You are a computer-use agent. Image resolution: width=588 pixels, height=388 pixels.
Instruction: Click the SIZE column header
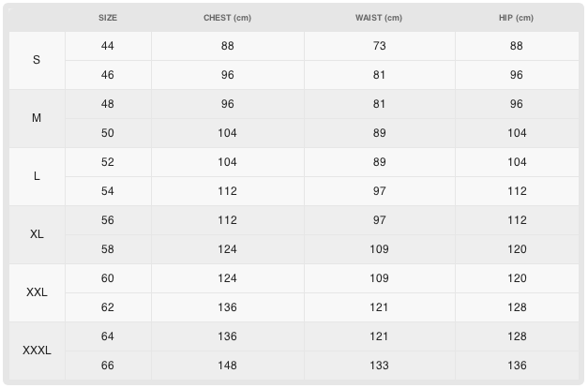click(x=108, y=18)
